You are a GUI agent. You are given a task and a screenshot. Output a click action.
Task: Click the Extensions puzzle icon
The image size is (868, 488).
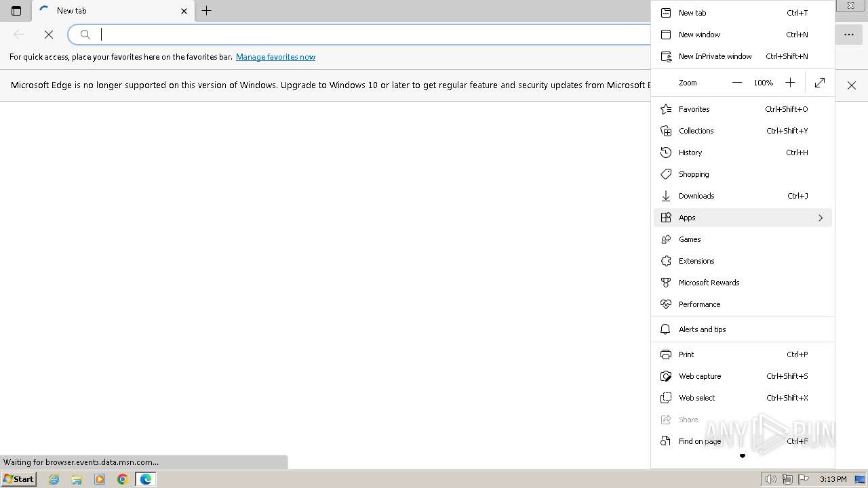click(x=666, y=261)
